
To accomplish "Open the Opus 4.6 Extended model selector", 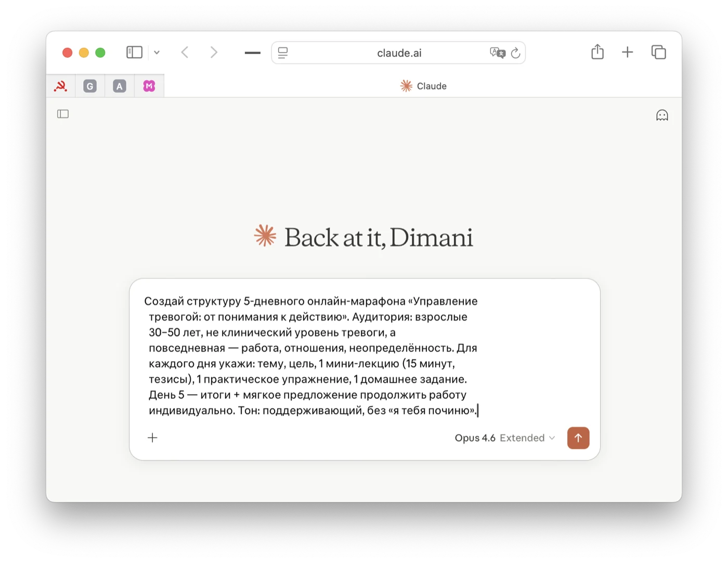I will tap(504, 438).
